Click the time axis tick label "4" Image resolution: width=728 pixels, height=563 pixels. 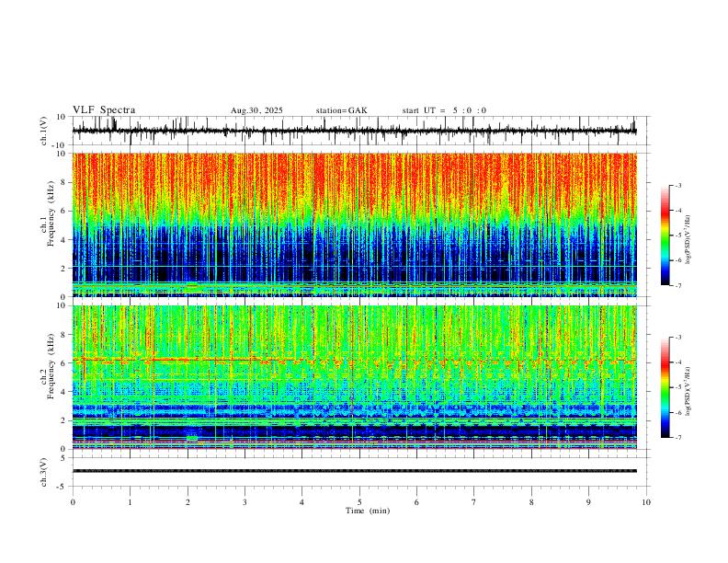click(x=301, y=502)
